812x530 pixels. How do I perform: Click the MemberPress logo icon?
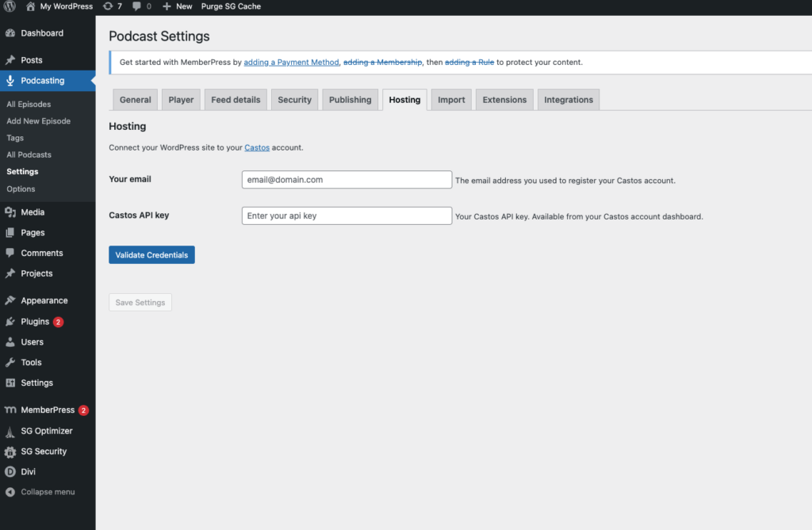tap(10, 410)
